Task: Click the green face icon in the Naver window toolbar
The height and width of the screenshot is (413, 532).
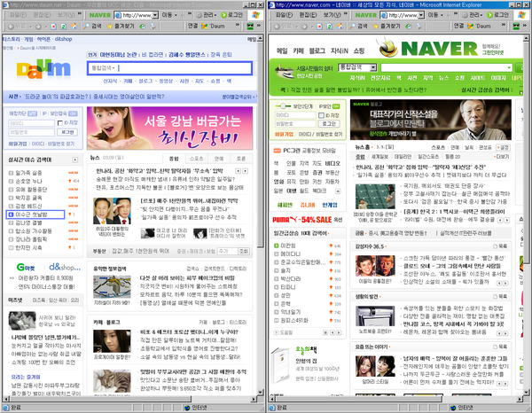Action: point(516,27)
